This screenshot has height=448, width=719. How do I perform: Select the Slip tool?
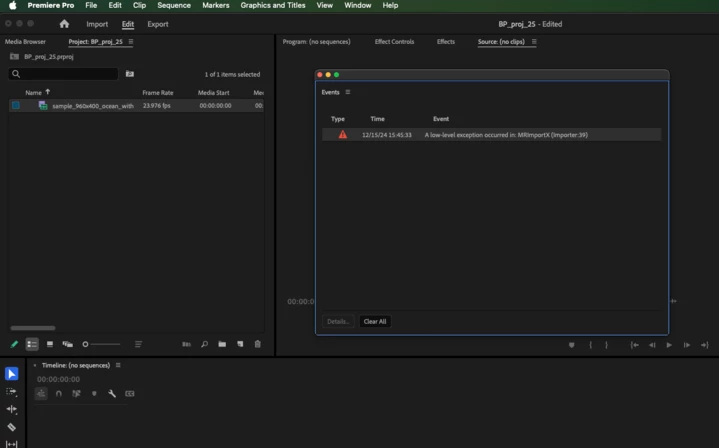pyautogui.click(x=11, y=443)
